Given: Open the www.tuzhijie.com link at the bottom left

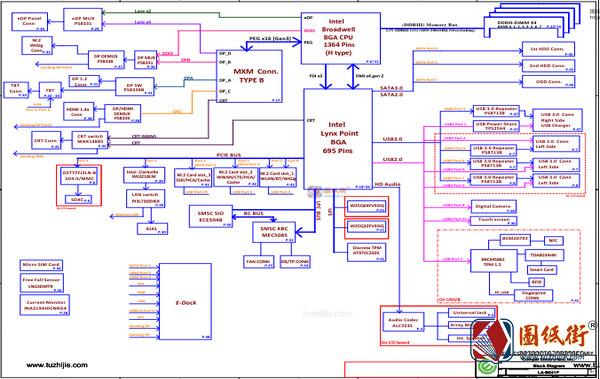Looking at the screenshot, I should [57, 365].
